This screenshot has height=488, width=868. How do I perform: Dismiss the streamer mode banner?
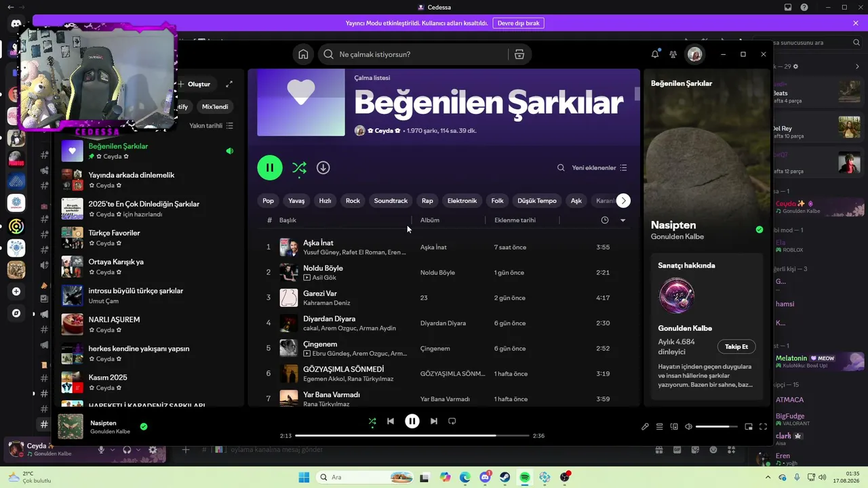click(x=856, y=23)
